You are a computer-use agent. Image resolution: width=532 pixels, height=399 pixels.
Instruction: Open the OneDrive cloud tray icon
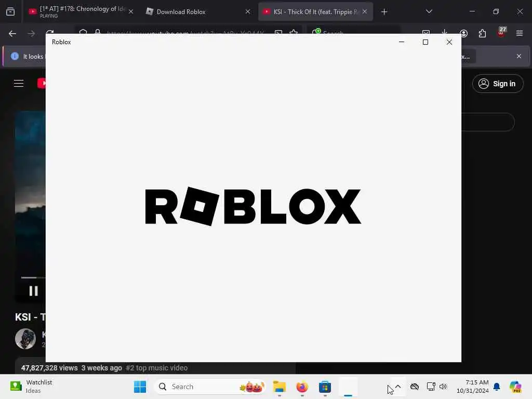414,387
